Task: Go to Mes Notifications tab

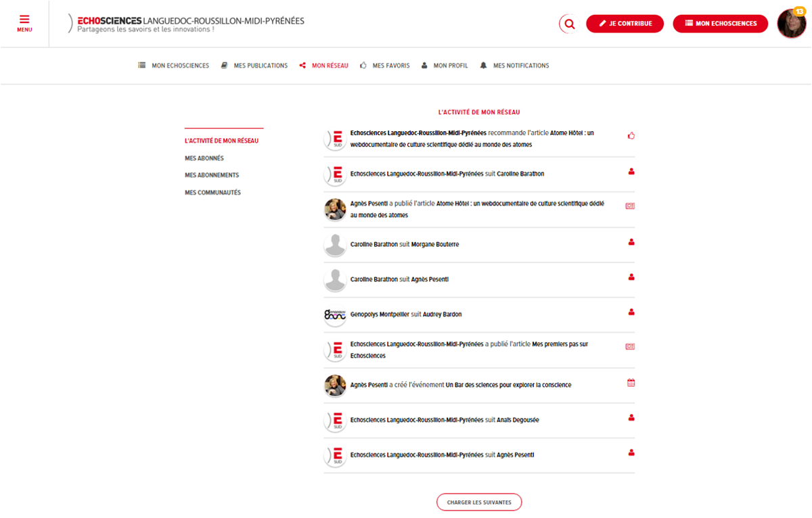Action: pyautogui.click(x=514, y=66)
